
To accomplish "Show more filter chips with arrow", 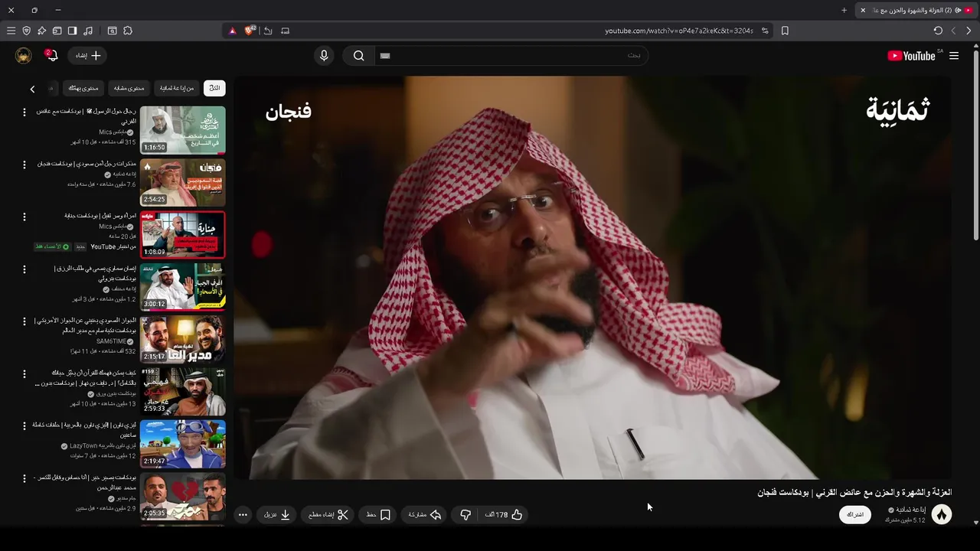I will coord(32,89).
